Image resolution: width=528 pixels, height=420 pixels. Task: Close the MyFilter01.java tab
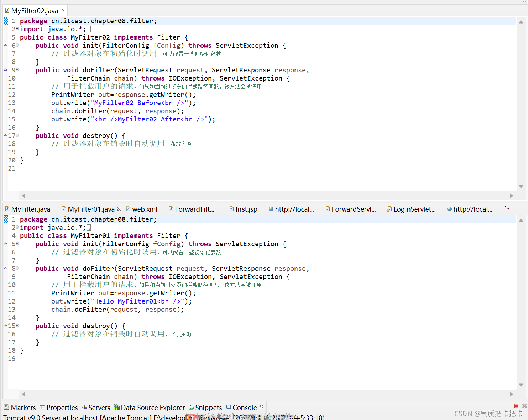pos(119,209)
